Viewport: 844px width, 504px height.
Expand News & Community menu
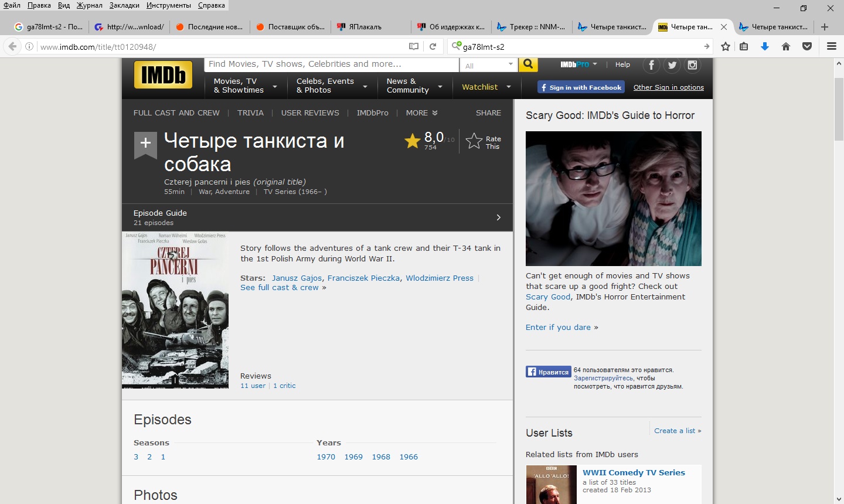coord(415,86)
